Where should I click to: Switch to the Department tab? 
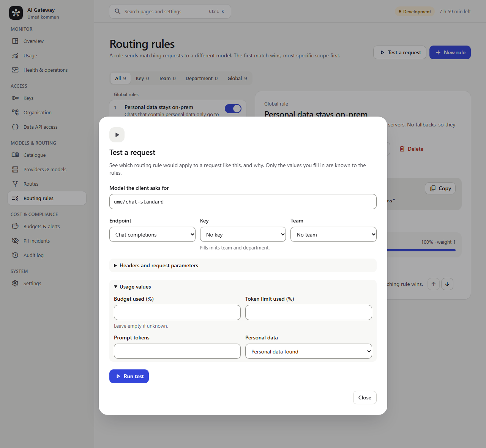click(202, 78)
